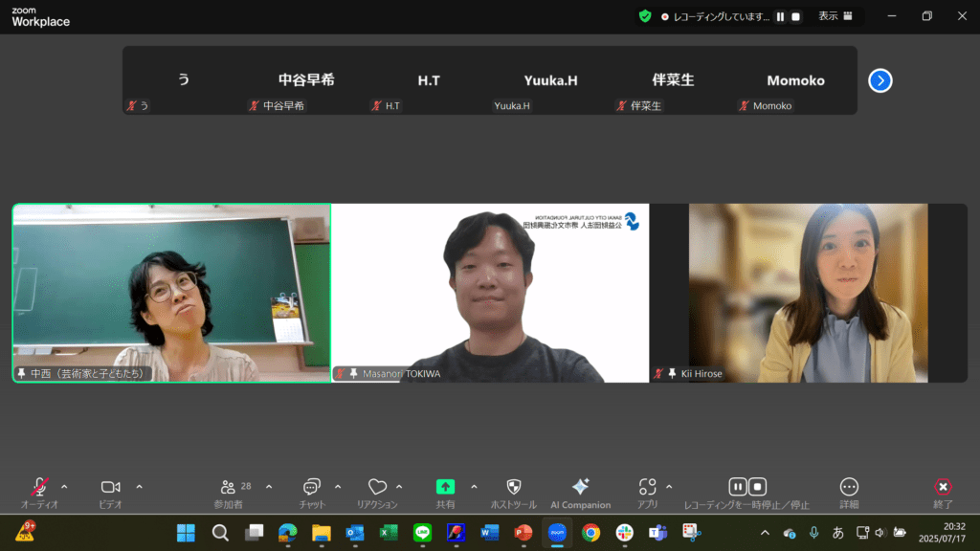Stop recording using the top bar stop button
The width and height of the screenshot is (980, 551).
coord(795,16)
